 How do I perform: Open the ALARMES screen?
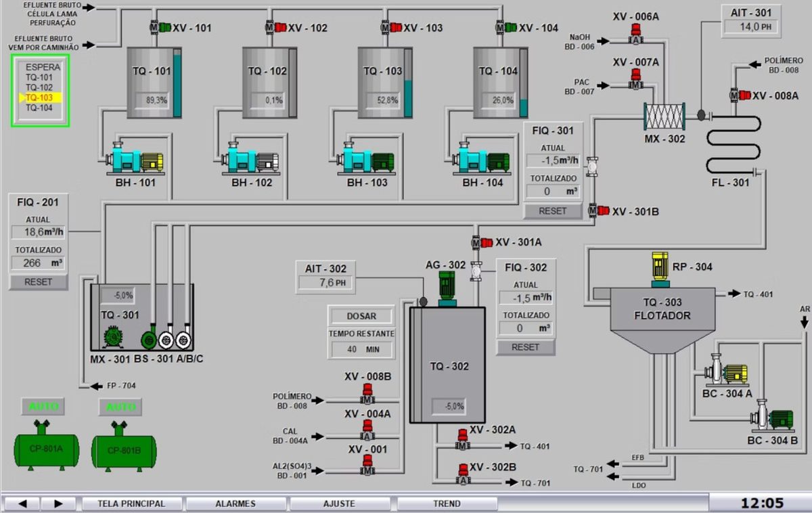click(x=235, y=504)
